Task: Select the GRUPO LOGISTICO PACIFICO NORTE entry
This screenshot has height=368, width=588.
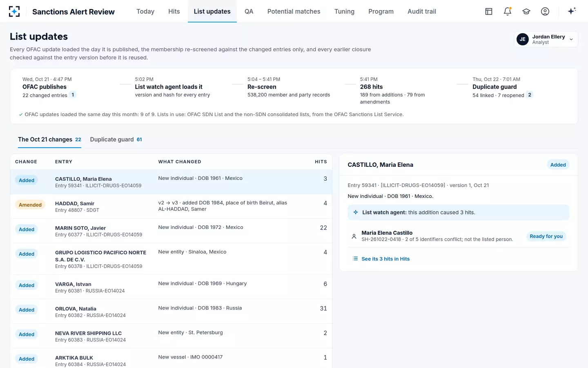Action: point(171,259)
